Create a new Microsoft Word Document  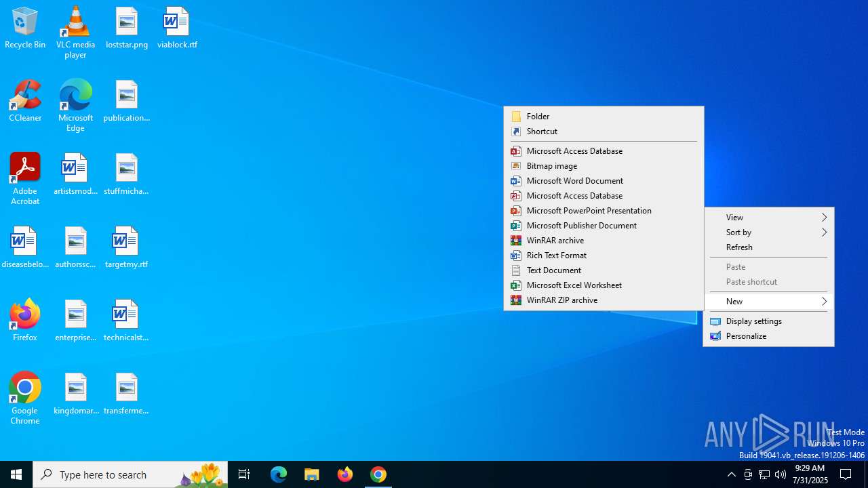[604, 181]
